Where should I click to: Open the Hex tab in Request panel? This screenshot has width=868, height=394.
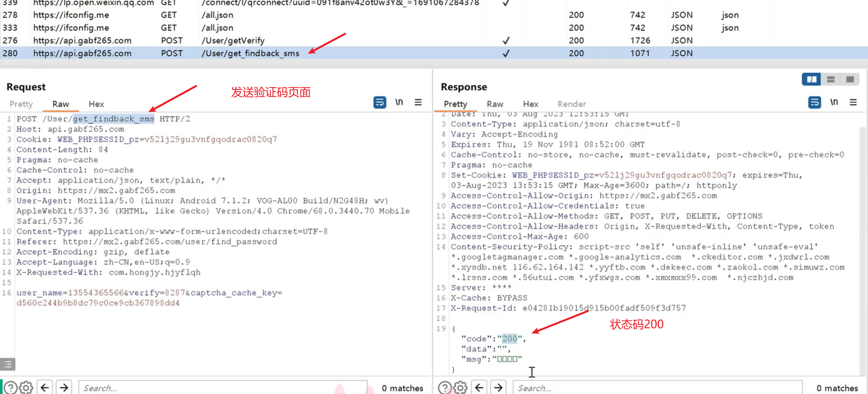click(x=96, y=104)
